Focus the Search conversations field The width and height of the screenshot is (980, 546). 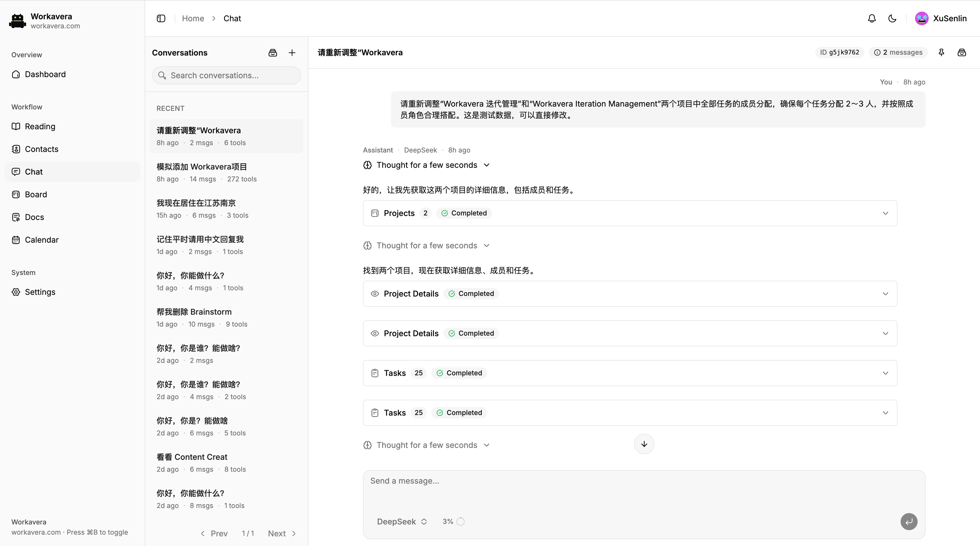pos(226,75)
